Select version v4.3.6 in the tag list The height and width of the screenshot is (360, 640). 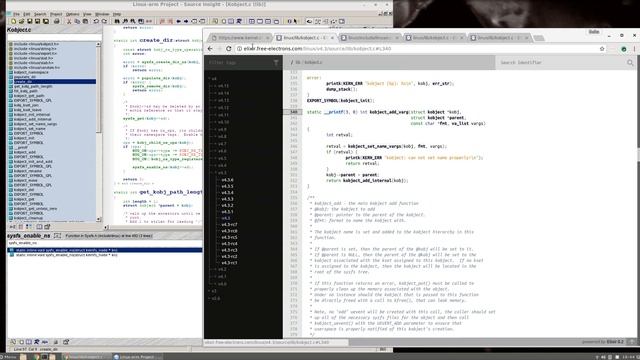pyautogui.click(x=227, y=180)
